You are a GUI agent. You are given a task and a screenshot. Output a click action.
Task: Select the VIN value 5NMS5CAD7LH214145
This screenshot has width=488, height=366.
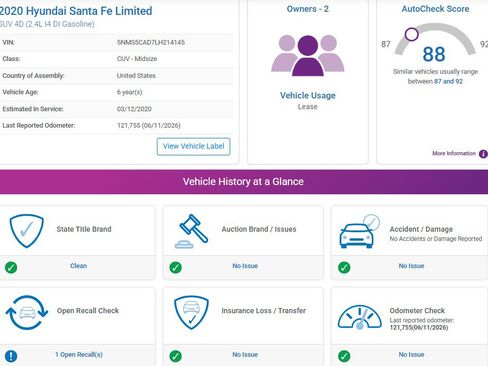151,42
